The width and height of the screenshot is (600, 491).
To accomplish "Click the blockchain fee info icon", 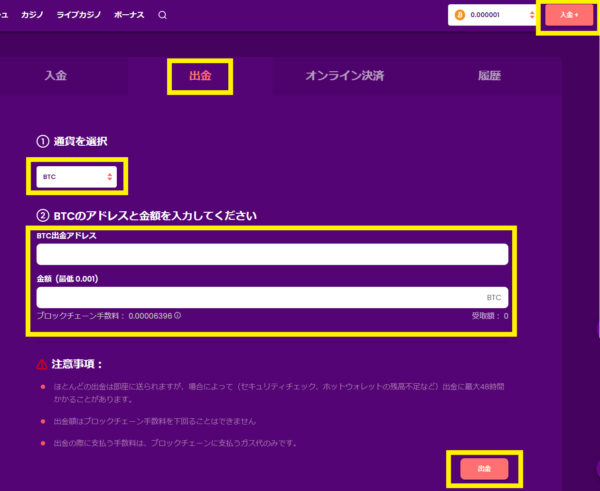I will [x=178, y=316].
